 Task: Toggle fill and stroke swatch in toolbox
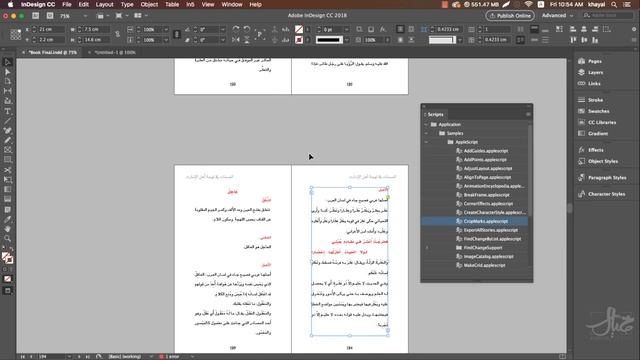coord(7,258)
